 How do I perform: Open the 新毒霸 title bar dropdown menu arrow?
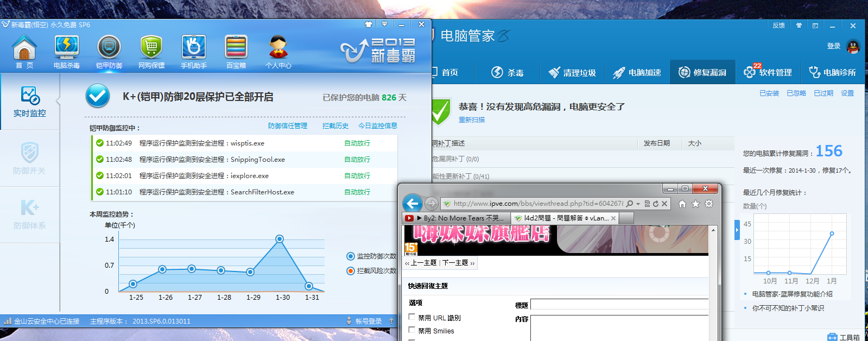(384, 24)
